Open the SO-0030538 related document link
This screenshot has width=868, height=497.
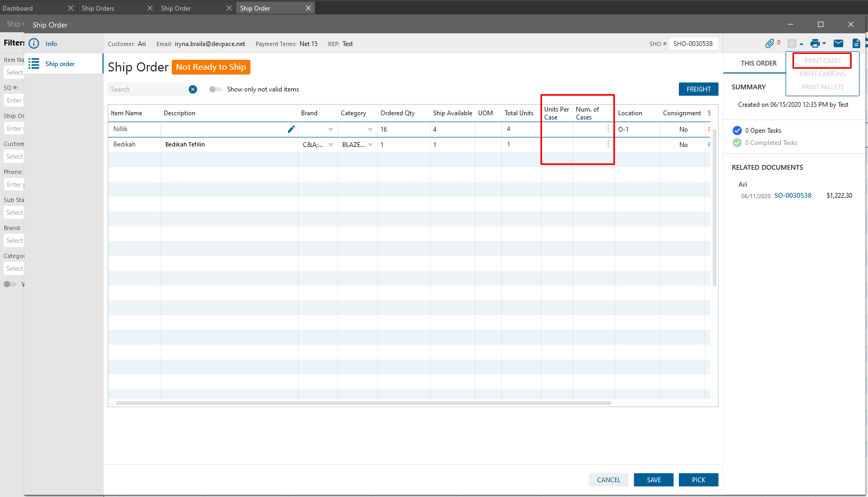(792, 196)
